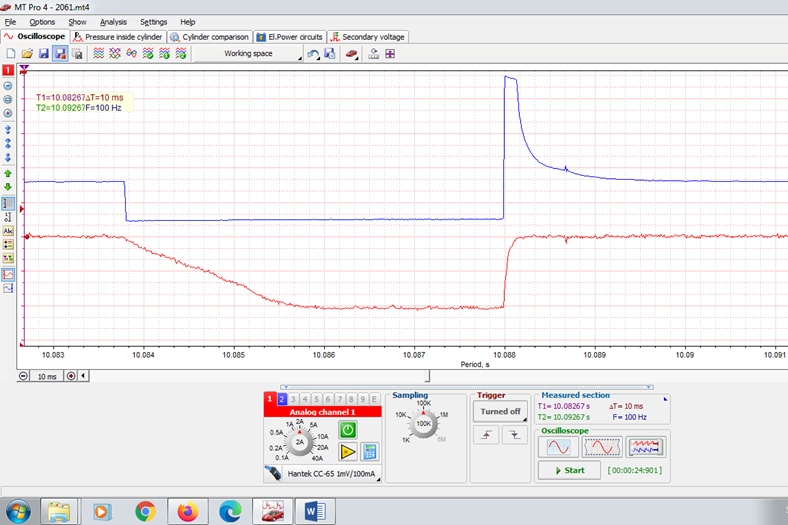Select analog channel 2 button

[x=282, y=399]
